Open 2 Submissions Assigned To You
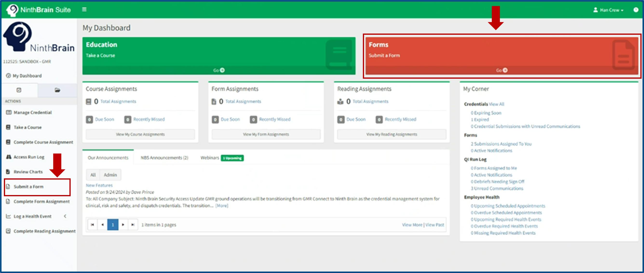This screenshot has height=273, width=644. point(501,144)
